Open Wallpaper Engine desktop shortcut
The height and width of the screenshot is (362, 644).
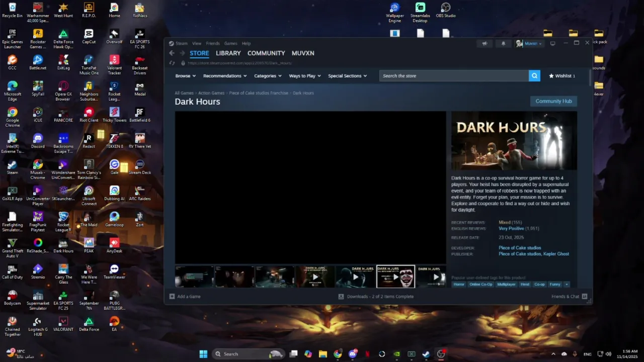click(x=395, y=12)
